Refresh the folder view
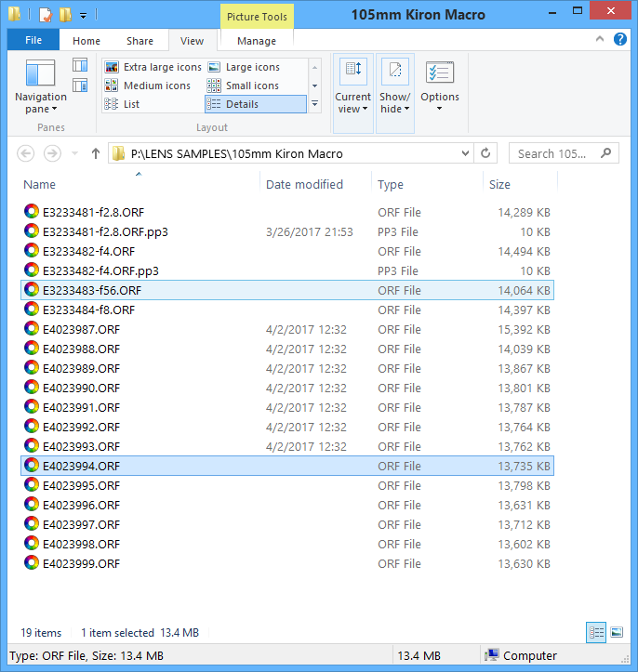The image size is (638, 672). [485, 153]
